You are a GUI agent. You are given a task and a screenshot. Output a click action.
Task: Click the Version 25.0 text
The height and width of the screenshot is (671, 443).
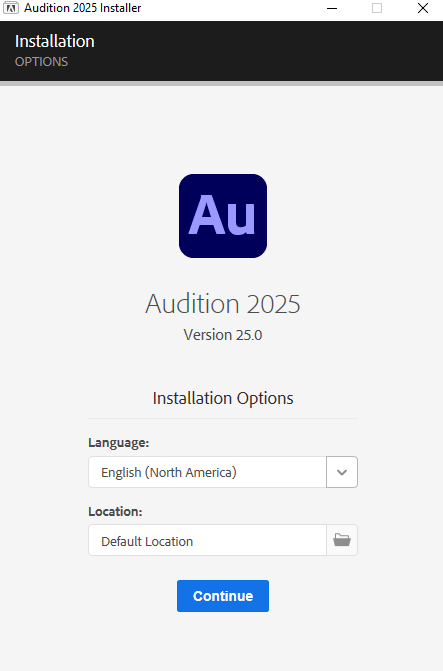tap(223, 335)
